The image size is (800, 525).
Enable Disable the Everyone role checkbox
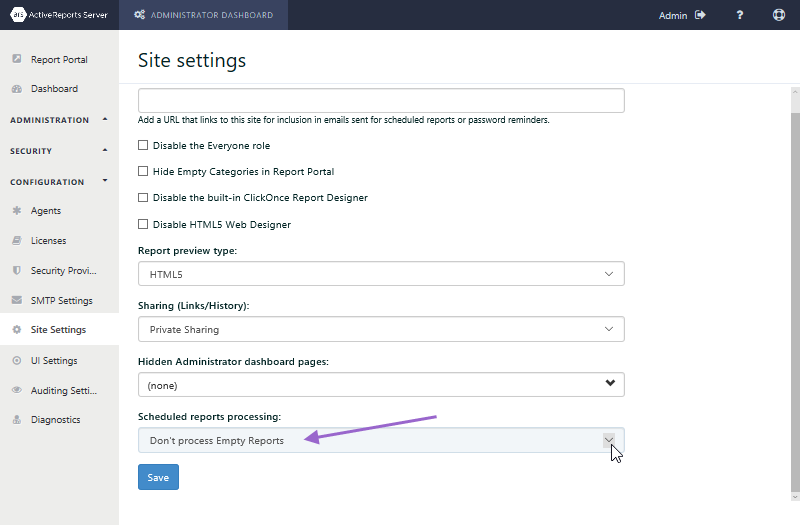[x=143, y=145]
